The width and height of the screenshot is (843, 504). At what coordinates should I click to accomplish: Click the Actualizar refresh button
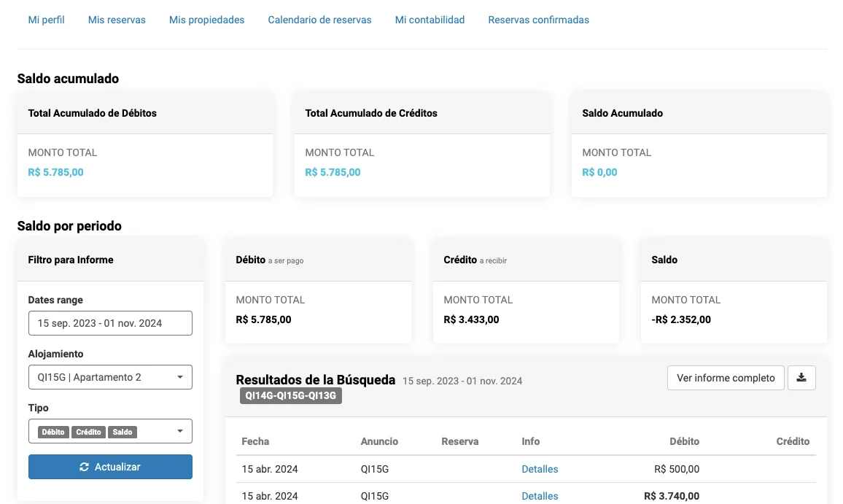click(x=110, y=467)
